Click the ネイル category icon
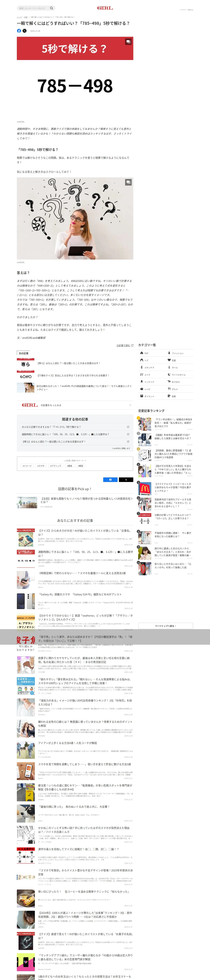Viewport: 210px width, 980px height. 169,367
